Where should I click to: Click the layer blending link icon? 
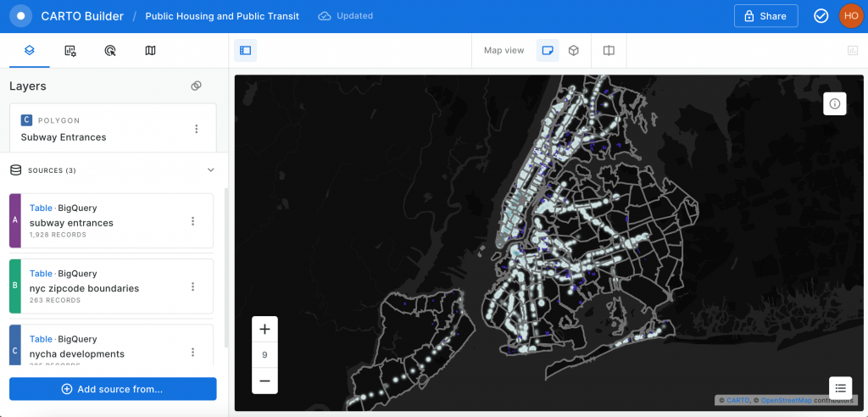(196, 86)
